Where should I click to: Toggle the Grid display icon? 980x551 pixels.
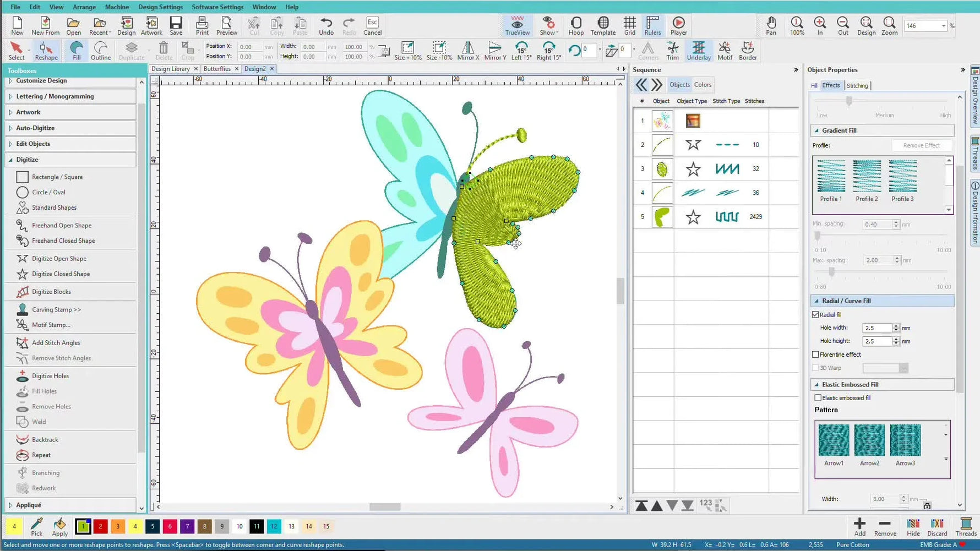pyautogui.click(x=630, y=26)
